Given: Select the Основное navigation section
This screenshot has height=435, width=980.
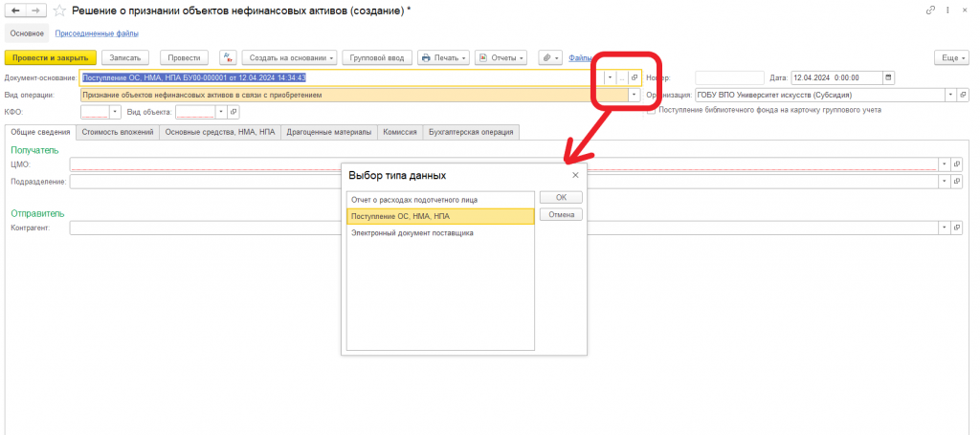Looking at the screenshot, I should coord(27,33).
